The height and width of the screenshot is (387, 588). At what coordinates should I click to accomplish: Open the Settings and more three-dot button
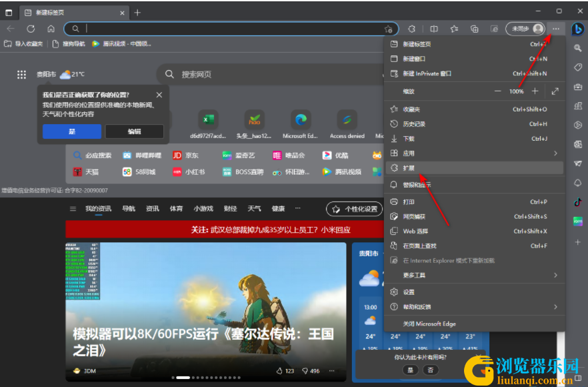[x=556, y=29]
